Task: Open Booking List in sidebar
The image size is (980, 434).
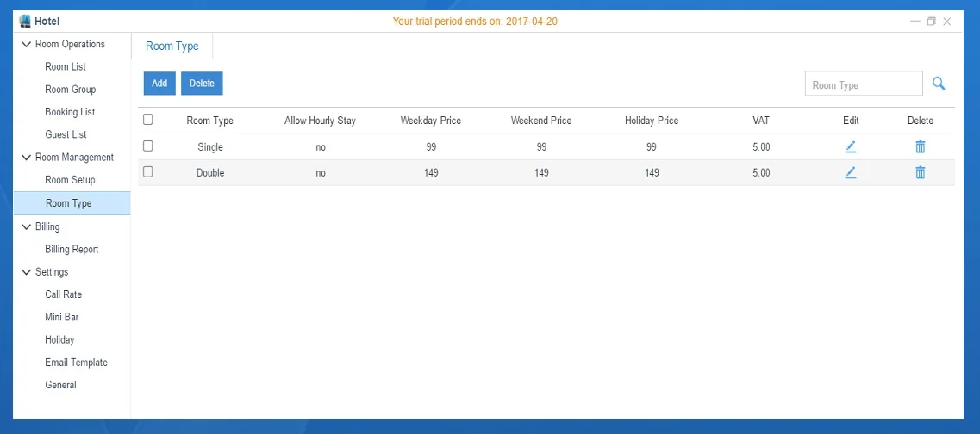Action: coord(70,112)
